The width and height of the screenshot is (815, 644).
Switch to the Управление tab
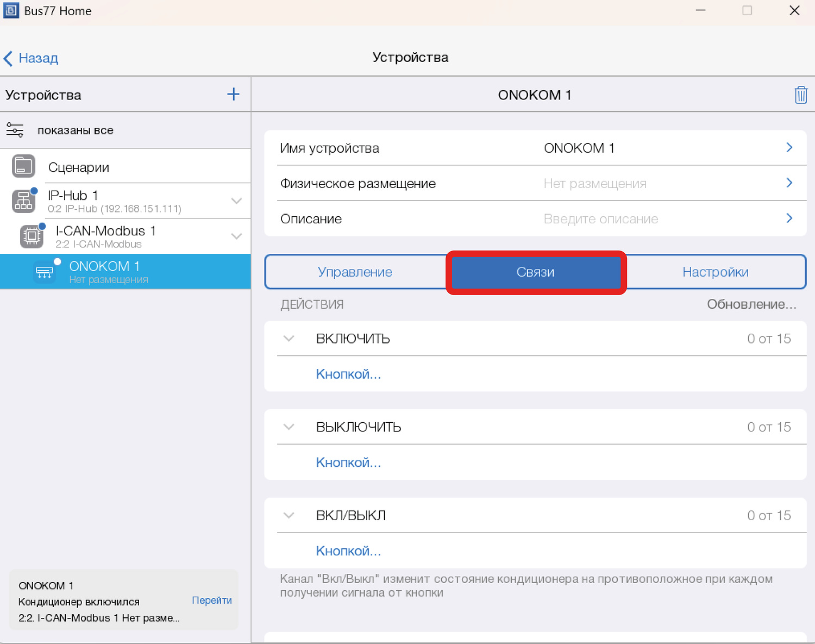[355, 272]
